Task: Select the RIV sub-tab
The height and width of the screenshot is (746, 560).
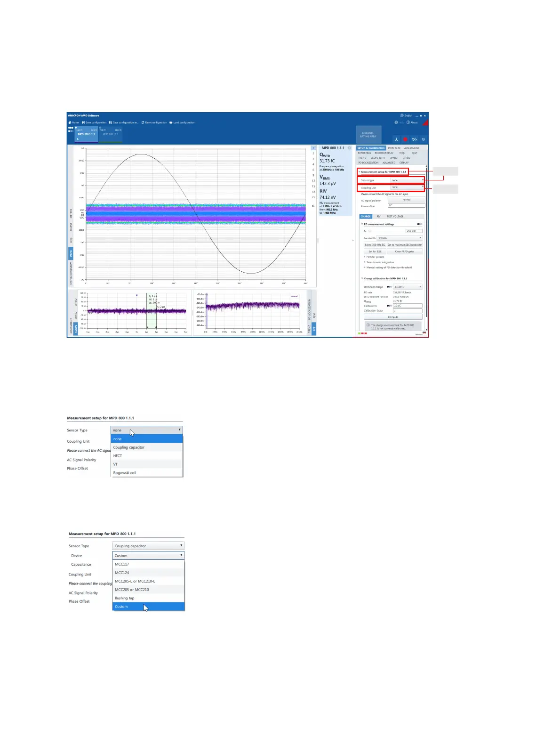Action: (x=378, y=217)
